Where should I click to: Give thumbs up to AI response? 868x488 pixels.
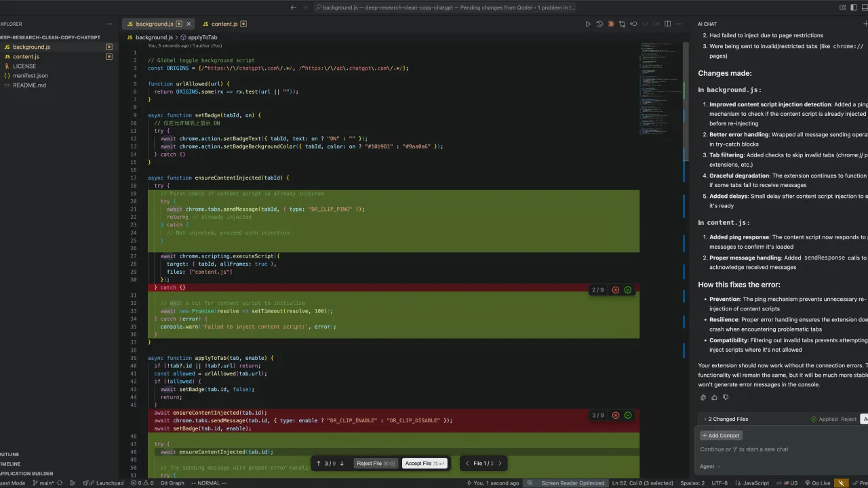pos(714,398)
